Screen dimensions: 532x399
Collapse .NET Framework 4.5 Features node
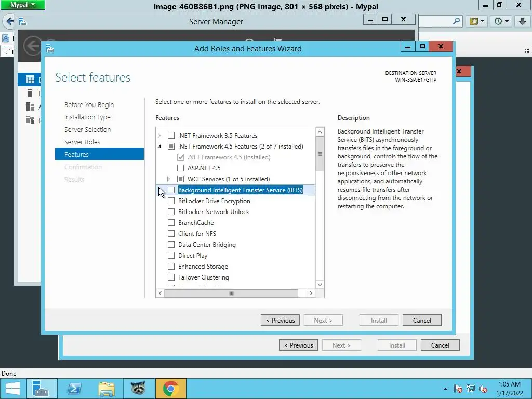click(x=159, y=146)
